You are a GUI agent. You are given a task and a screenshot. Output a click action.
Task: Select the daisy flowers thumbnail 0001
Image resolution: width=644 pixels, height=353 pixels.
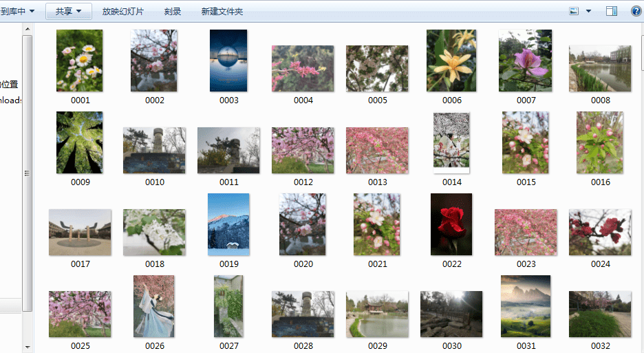[x=80, y=61]
